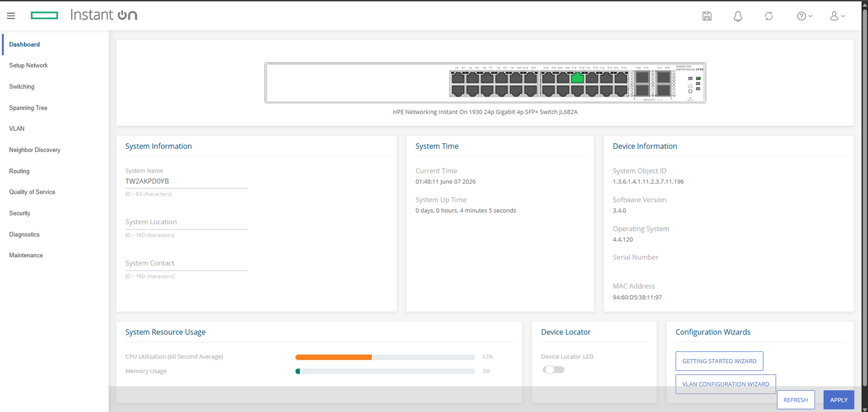
Task: Open the help question mark icon
Action: (x=802, y=16)
